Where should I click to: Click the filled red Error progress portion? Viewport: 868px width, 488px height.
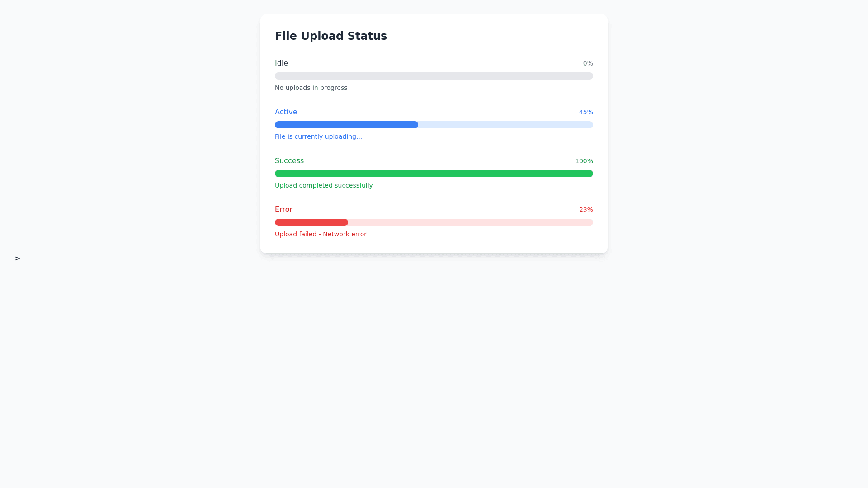[311, 222]
